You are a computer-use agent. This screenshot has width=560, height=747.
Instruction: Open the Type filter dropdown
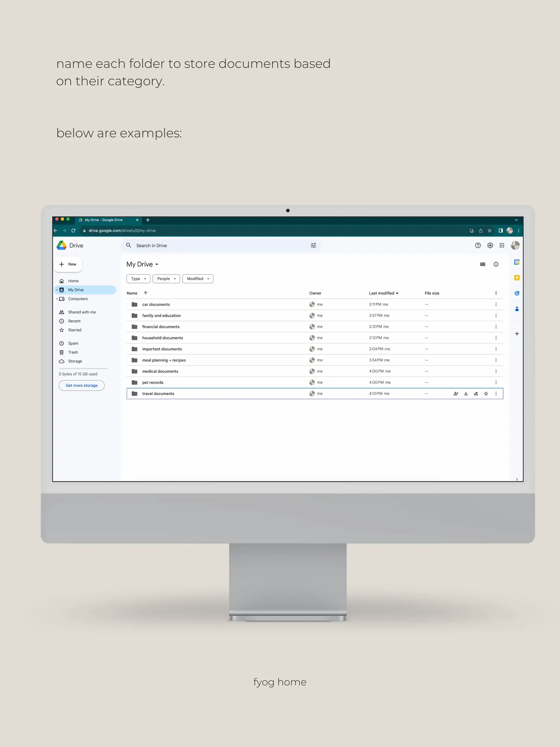tap(138, 278)
